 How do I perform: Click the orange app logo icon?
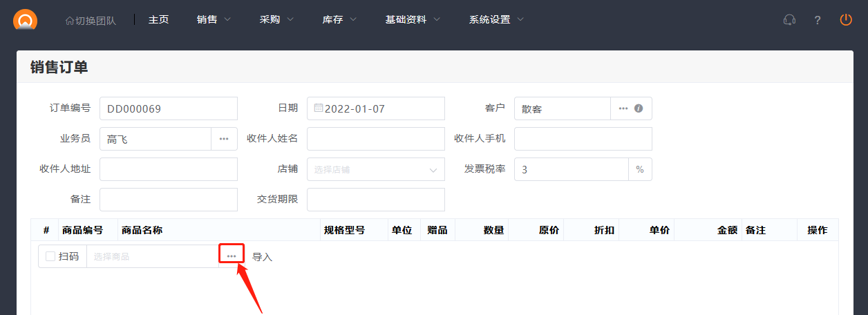(x=26, y=19)
